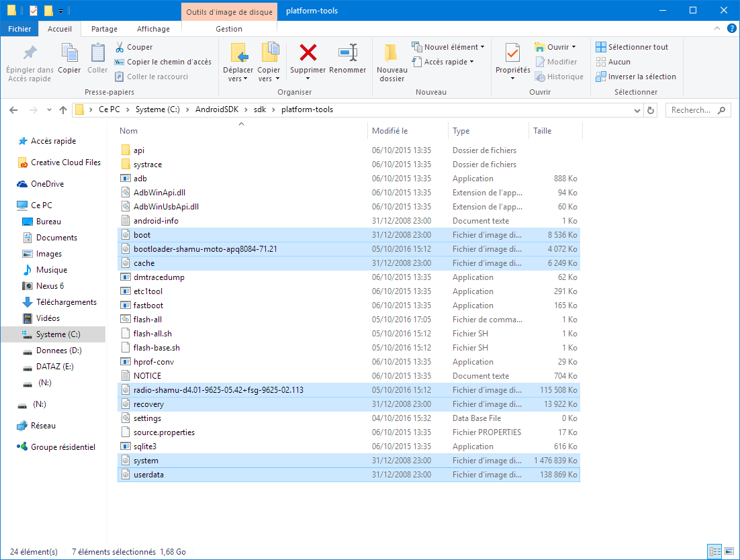
Task: Open recent locations dropdown arrow
Action: (49, 110)
